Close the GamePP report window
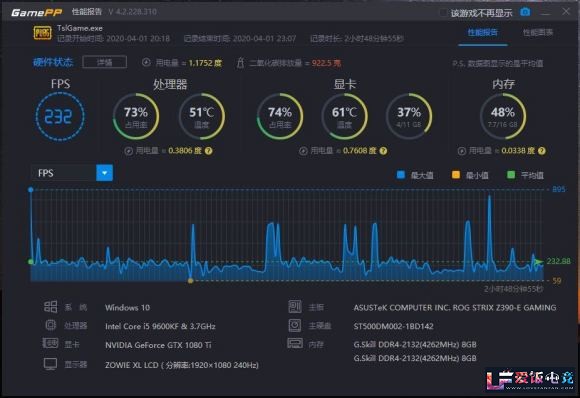Image resolution: width=580 pixels, height=398 pixels. click(566, 12)
